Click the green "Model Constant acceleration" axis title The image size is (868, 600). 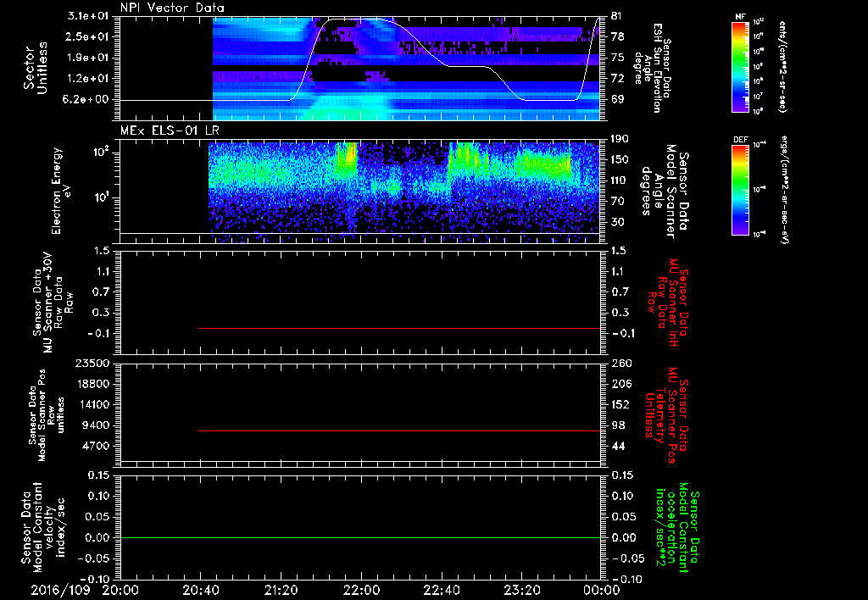(x=677, y=527)
